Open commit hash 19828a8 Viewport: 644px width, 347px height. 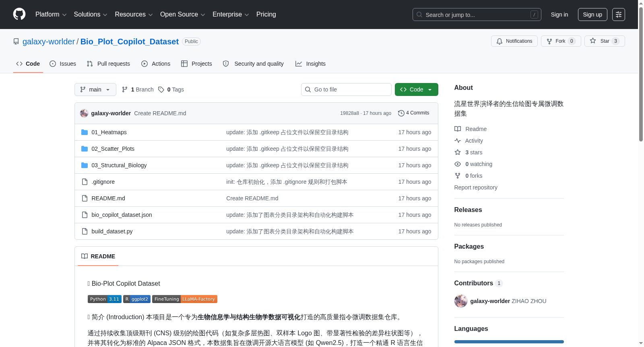pos(349,113)
